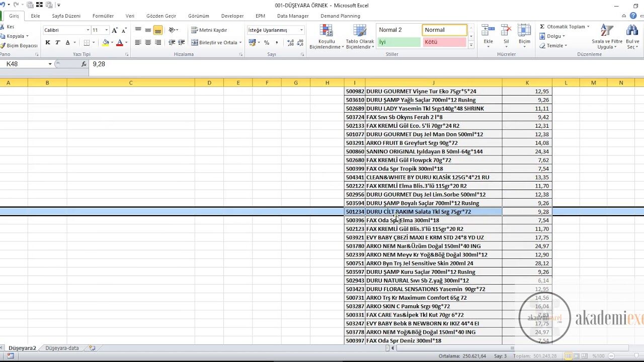The width and height of the screenshot is (644, 362).
Task: Expand the Name Box K48 dropdown
Action: pyautogui.click(x=50, y=64)
